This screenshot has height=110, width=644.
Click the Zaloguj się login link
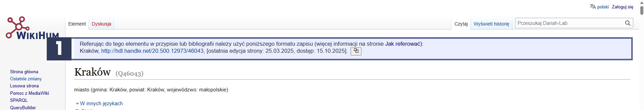click(622, 7)
